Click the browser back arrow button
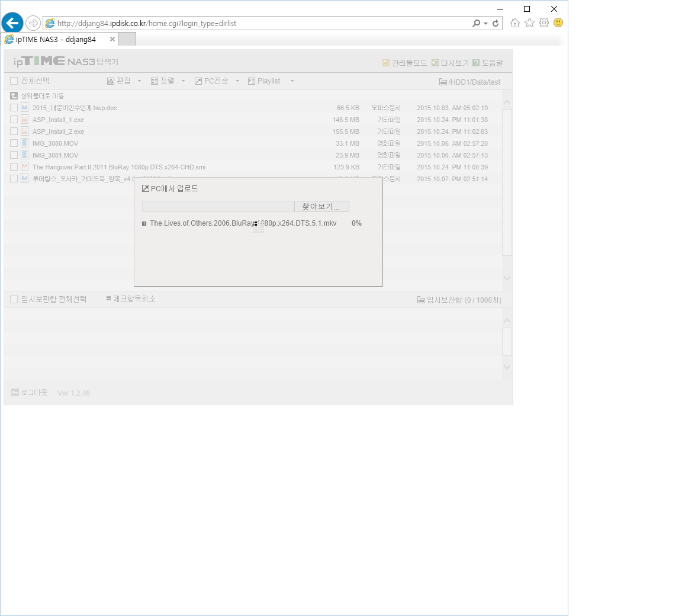 (x=12, y=23)
